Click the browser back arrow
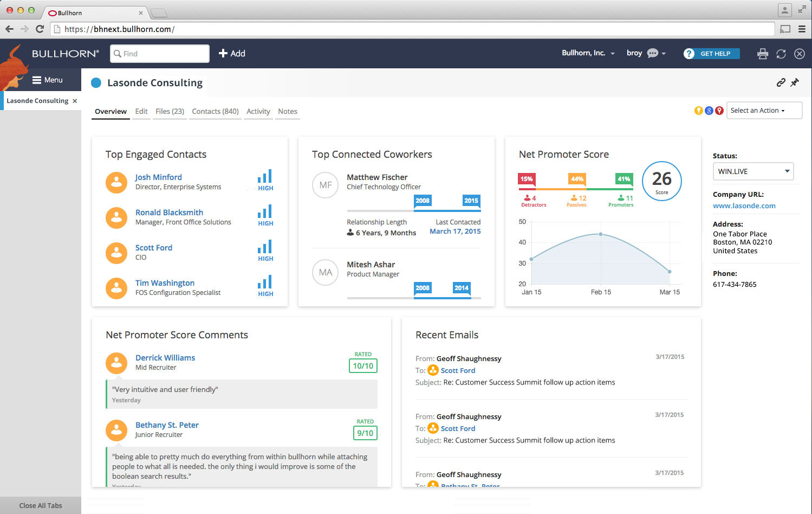Screen dimensions: 812x514 9,29
